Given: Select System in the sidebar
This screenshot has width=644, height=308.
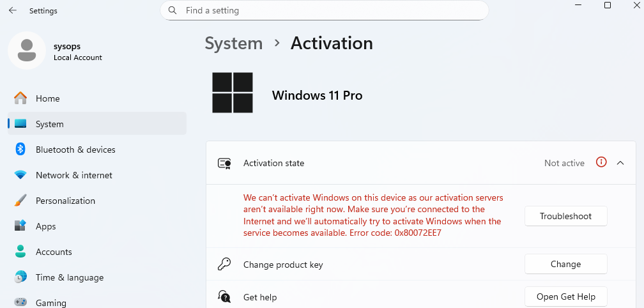Looking at the screenshot, I should (x=49, y=124).
